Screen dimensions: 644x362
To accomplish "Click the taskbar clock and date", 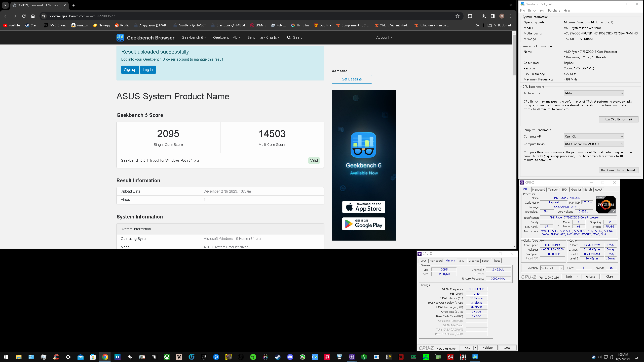I will tap(623, 357).
